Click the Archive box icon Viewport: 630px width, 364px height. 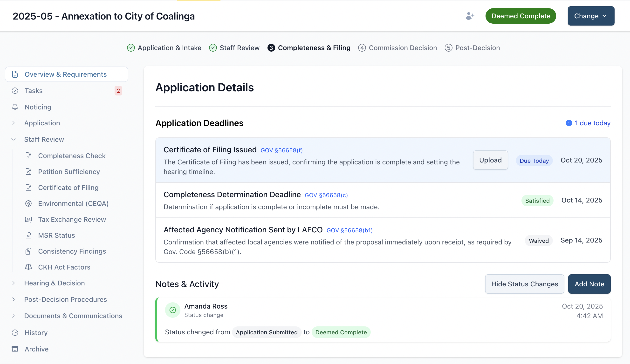15,349
